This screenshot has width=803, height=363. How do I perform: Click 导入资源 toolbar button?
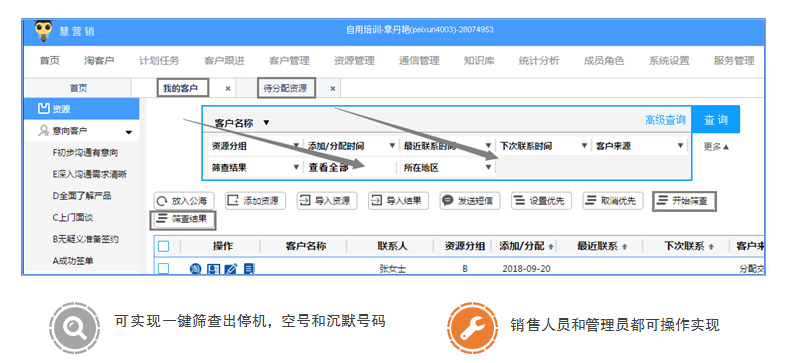coord(327,201)
